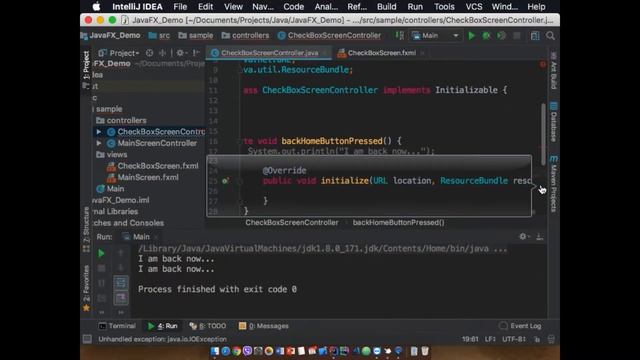
Task: Start debugging with the toolbar bug icon
Action: point(486,36)
